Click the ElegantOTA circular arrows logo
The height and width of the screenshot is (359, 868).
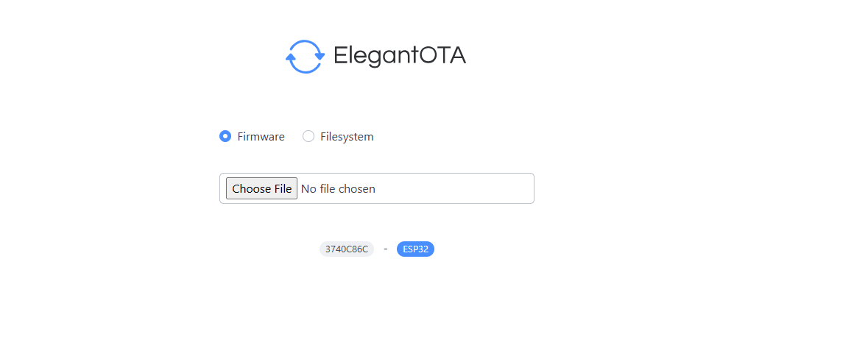click(305, 57)
